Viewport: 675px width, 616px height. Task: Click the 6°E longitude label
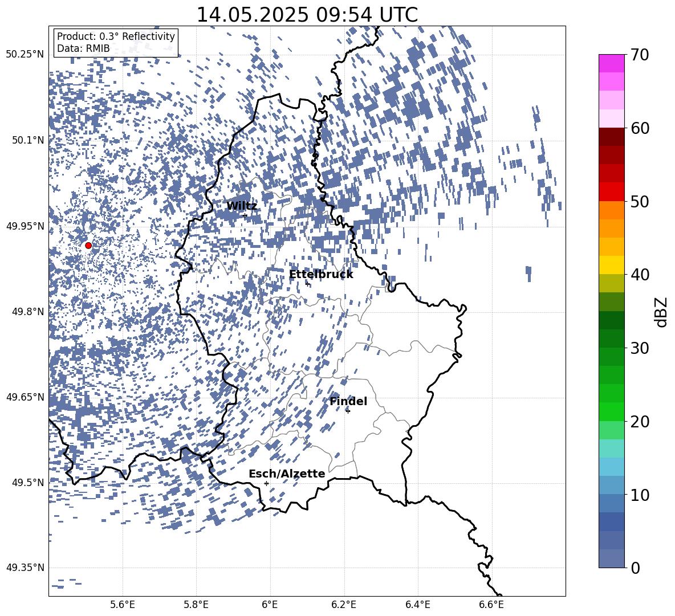tap(270, 605)
